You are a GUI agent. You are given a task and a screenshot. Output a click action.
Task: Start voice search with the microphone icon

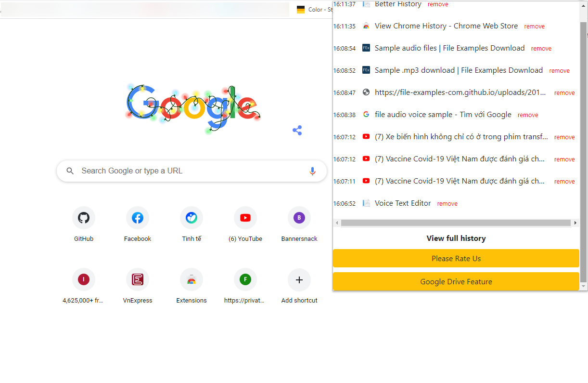[312, 171]
